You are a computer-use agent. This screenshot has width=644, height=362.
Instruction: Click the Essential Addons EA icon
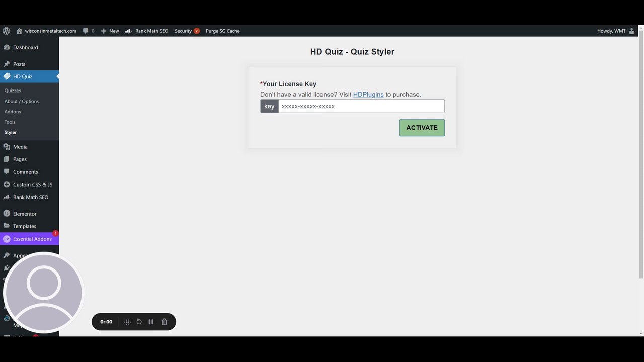[x=7, y=239]
